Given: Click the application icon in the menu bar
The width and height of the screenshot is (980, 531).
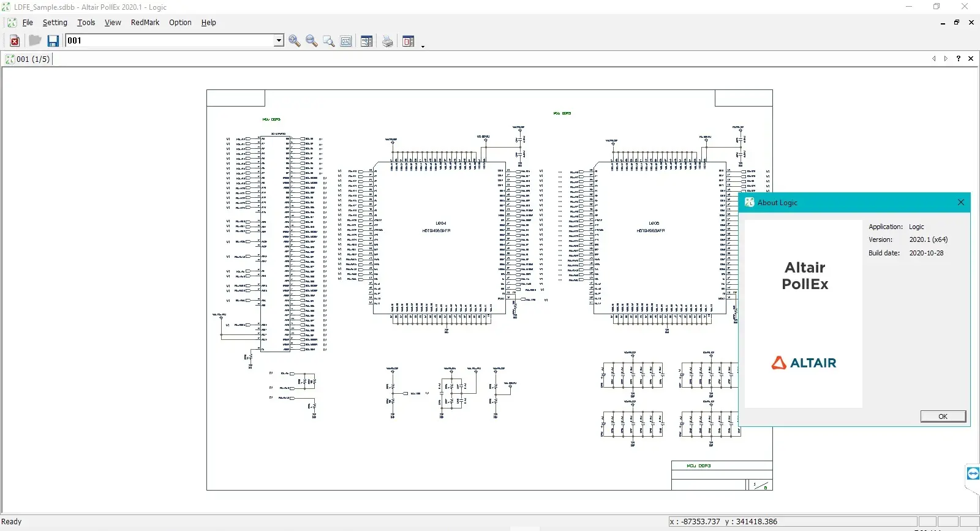Looking at the screenshot, I should pyautogui.click(x=12, y=23).
